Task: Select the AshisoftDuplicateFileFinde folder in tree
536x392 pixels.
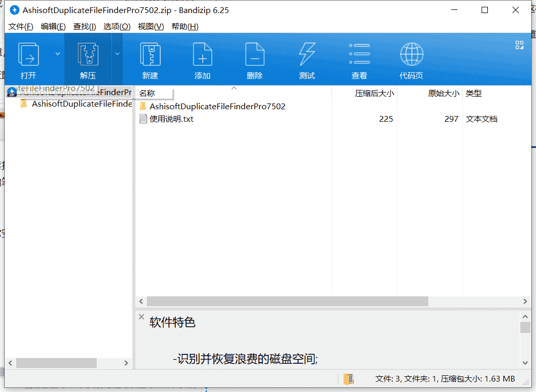Action: (x=82, y=104)
